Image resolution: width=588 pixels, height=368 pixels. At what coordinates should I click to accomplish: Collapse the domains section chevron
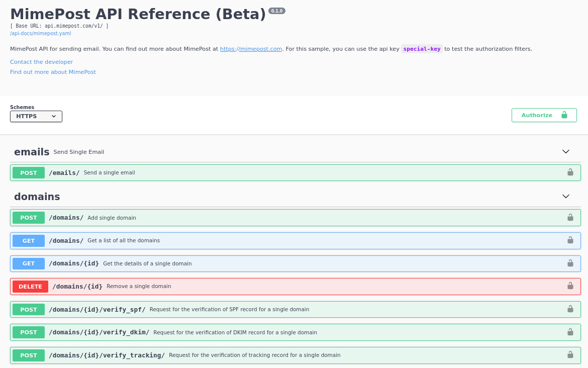(565, 196)
